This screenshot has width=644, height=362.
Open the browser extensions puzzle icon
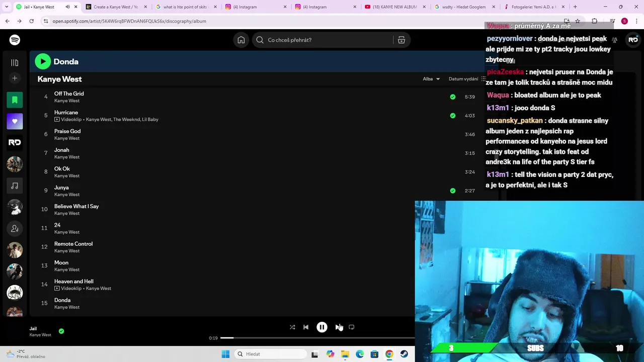click(594, 21)
